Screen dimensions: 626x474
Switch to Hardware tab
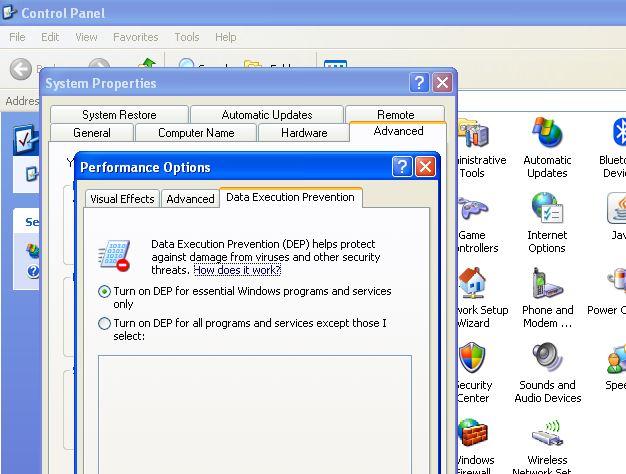(304, 133)
